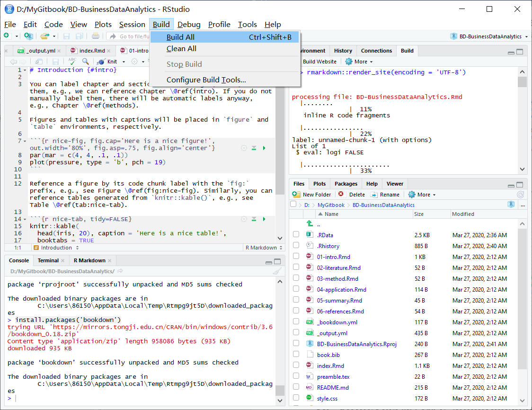Open the BD-BusinessDataAnalytics project dropdown
Screen dimensions: 532x410
pos(489,36)
